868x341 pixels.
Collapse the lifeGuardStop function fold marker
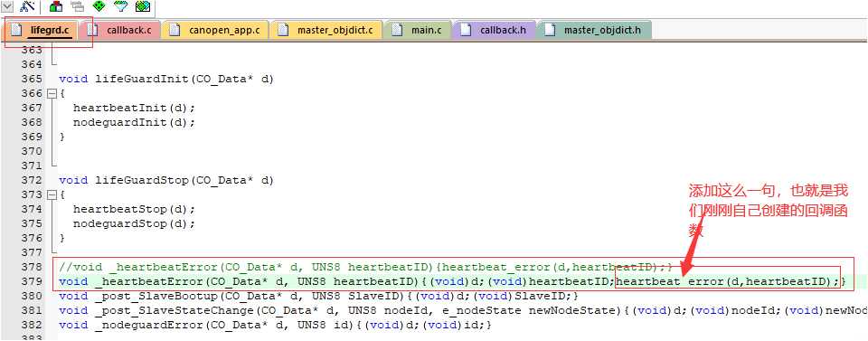52,194
